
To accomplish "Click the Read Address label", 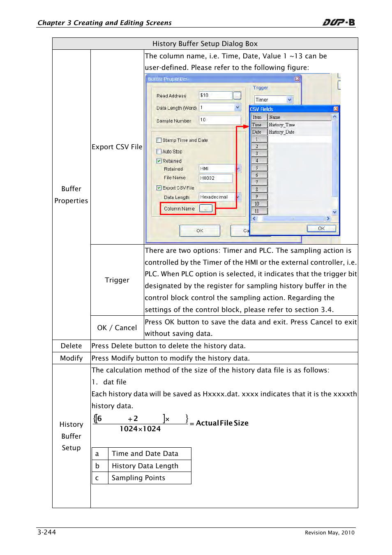I will point(171,96).
